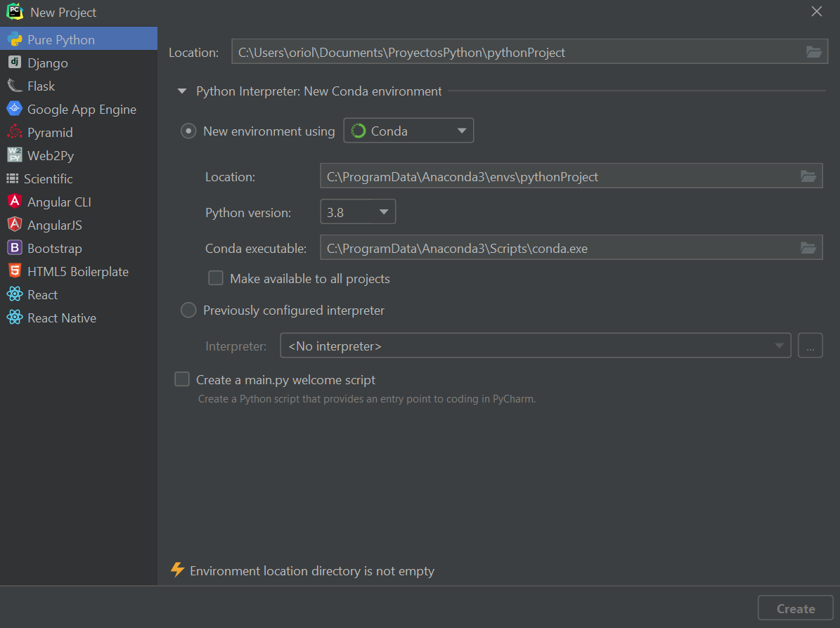Click the green Conda ring icon
This screenshot has width=840, height=628.
358,131
